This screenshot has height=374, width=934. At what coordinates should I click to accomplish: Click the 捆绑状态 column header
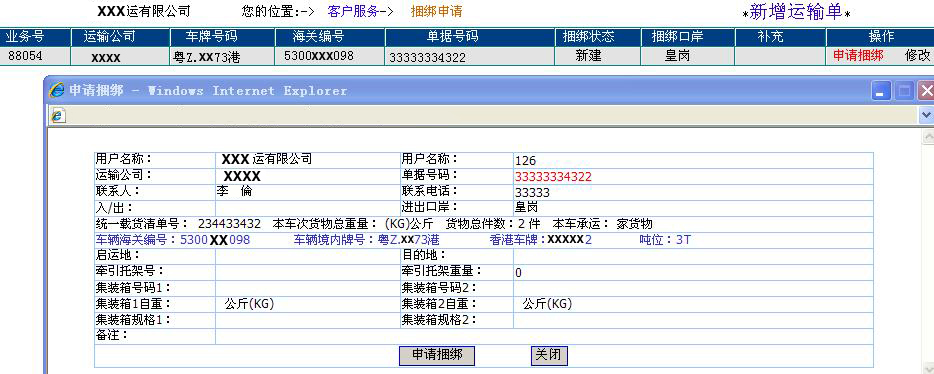point(597,37)
